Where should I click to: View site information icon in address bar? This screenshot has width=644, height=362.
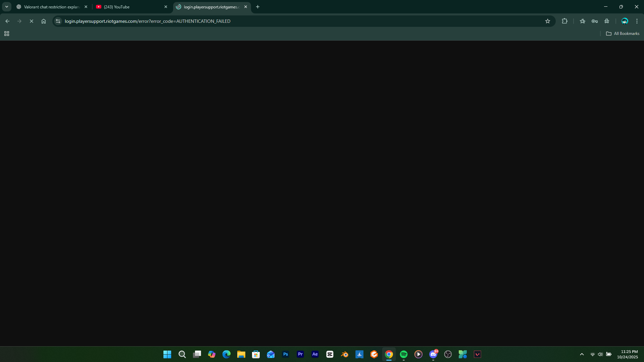(x=58, y=21)
